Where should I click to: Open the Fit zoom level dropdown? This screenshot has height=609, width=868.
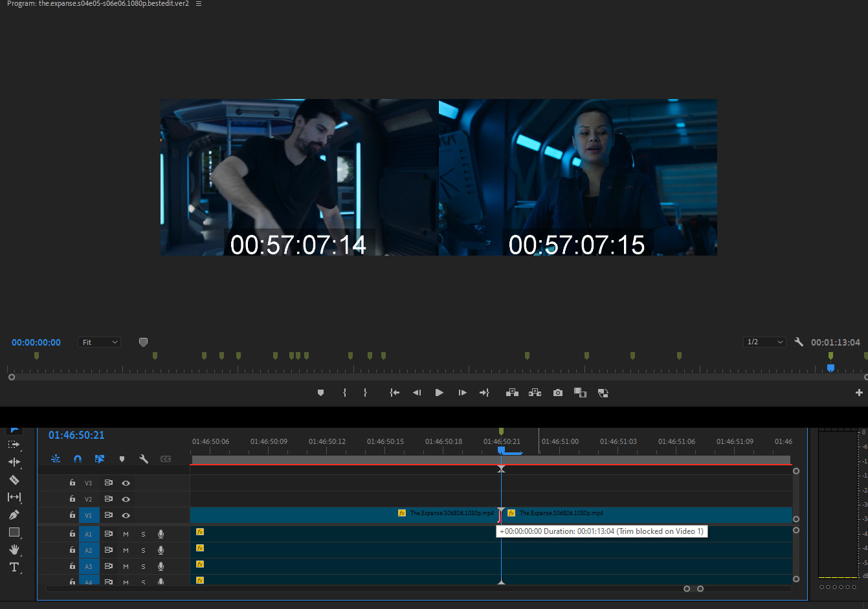point(100,342)
